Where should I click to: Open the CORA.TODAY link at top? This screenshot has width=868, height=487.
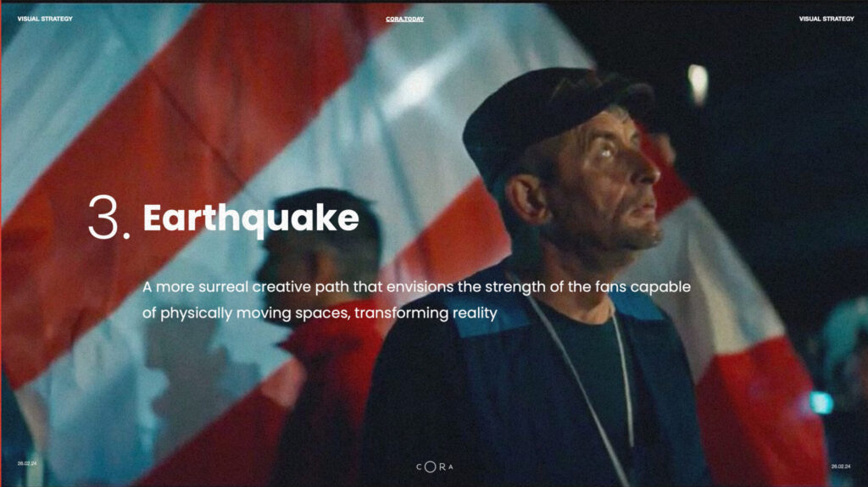(404, 19)
